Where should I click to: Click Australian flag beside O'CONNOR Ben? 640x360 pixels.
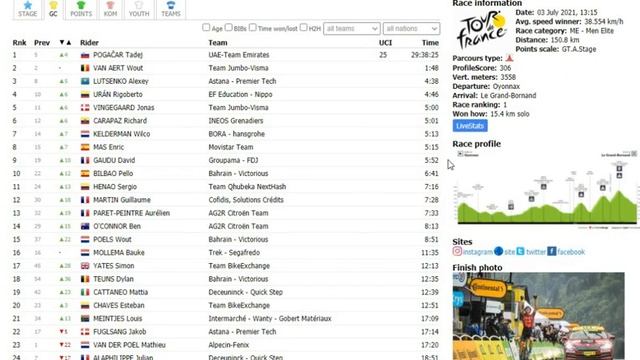pyautogui.click(x=85, y=227)
